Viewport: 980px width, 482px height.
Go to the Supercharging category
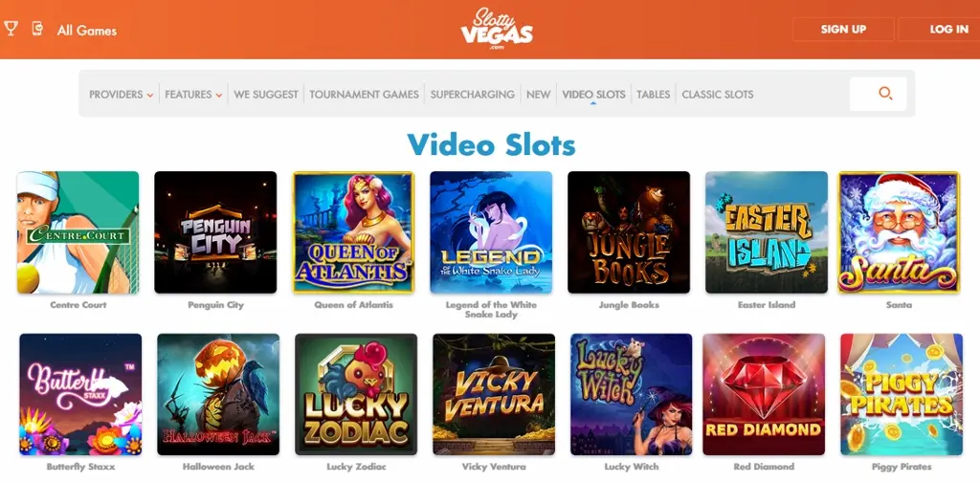473,95
